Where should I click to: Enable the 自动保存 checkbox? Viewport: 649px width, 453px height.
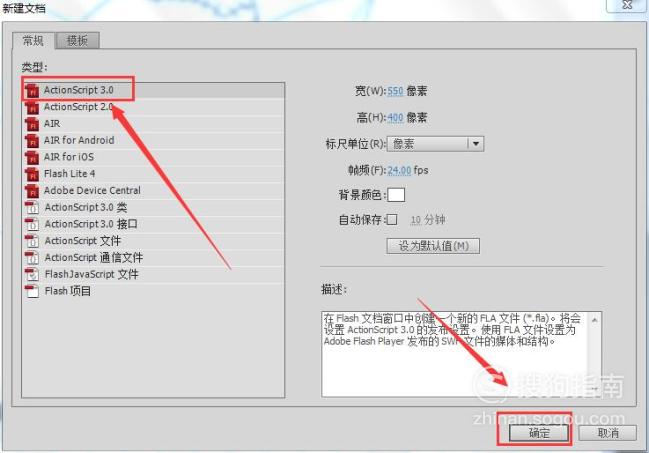(392, 219)
